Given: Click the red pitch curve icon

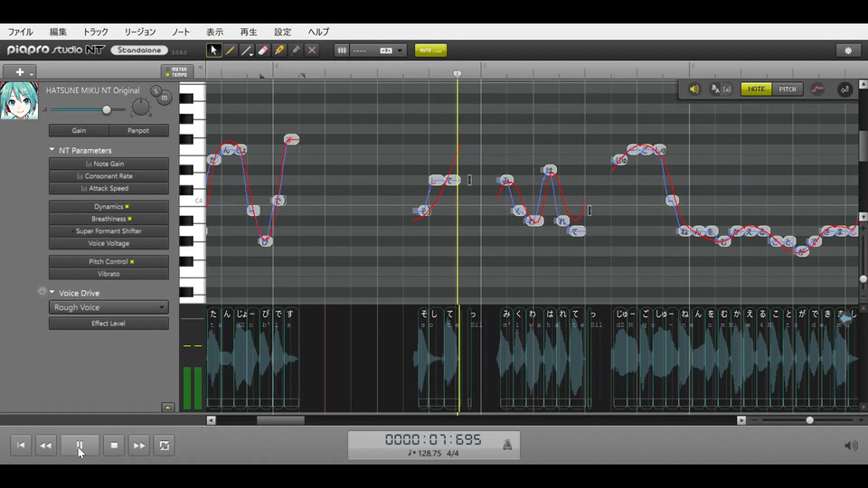Looking at the screenshot, I should pyautogui.click(x=817, y=89).
